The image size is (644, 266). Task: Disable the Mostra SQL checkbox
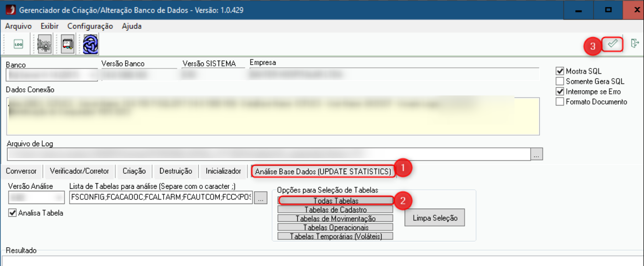[560, 72]
